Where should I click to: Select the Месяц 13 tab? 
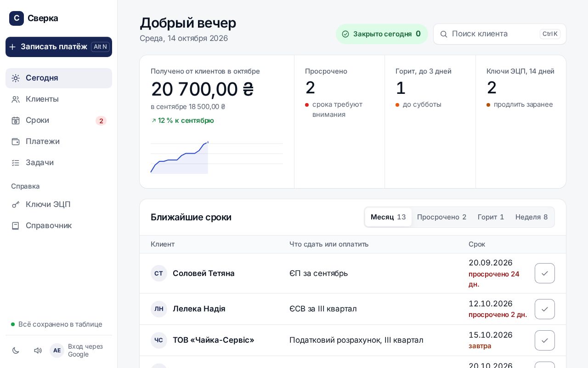click(x=388, y=217)
